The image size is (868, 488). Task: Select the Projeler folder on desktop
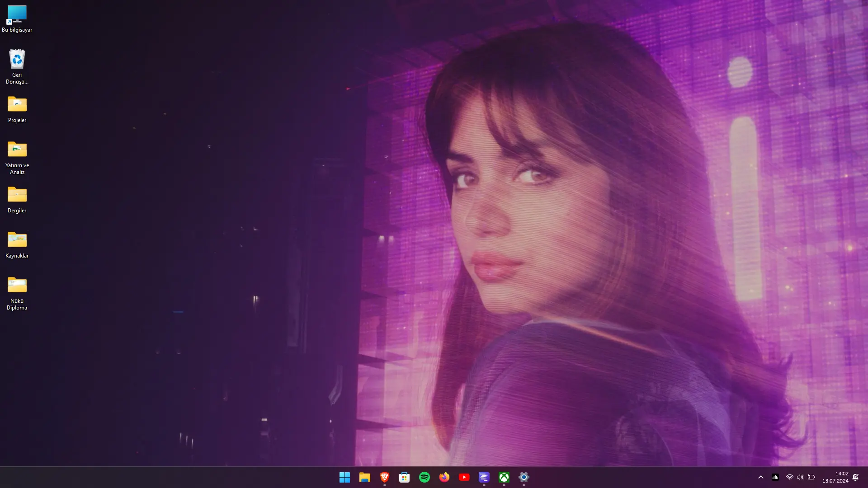tap(17, 109)
